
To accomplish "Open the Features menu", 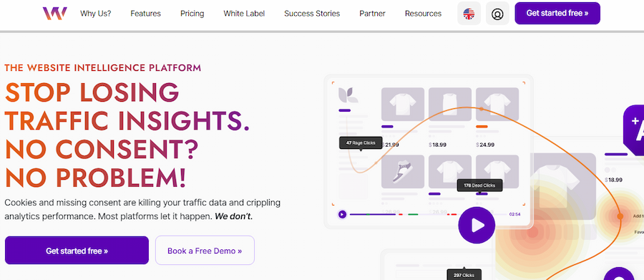I will pos(145,14).
